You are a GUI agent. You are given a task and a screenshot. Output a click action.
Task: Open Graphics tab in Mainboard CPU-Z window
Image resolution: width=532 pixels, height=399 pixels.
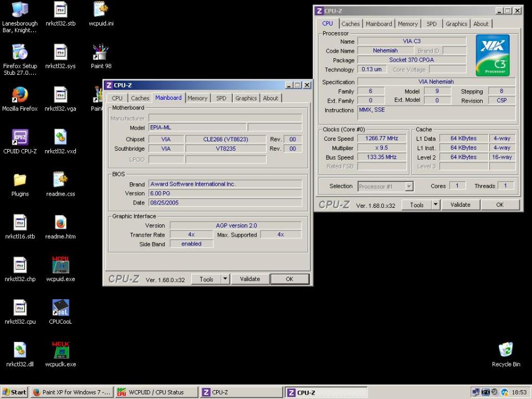coord(246,98)
